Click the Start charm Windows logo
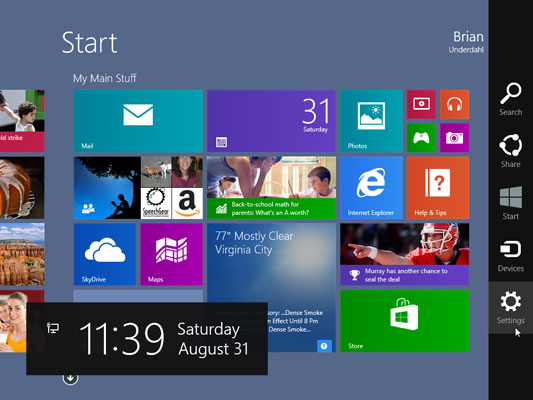 point(511,197)
